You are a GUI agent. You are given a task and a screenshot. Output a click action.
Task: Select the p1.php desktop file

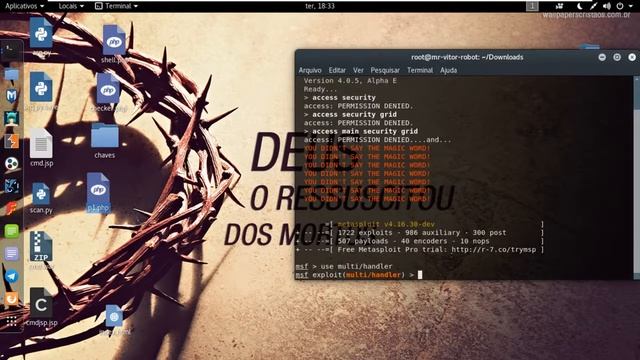coord(98,193)
